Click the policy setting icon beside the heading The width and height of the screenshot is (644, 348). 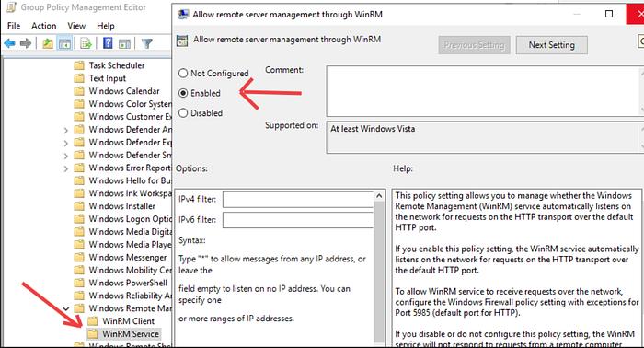[182, 40]
